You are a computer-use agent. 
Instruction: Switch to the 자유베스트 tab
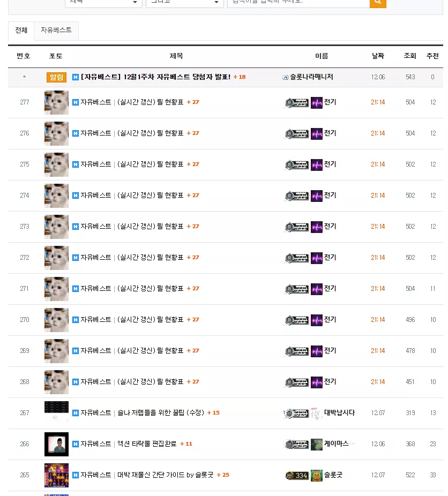56,31
